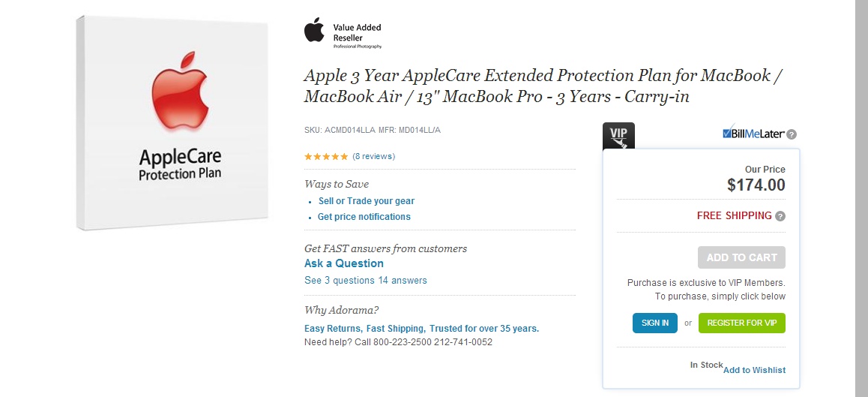The height and width of the screenshot is (397, 868).
Task: Click the help icon beside BillMeLater
Action: pos(792,134)
